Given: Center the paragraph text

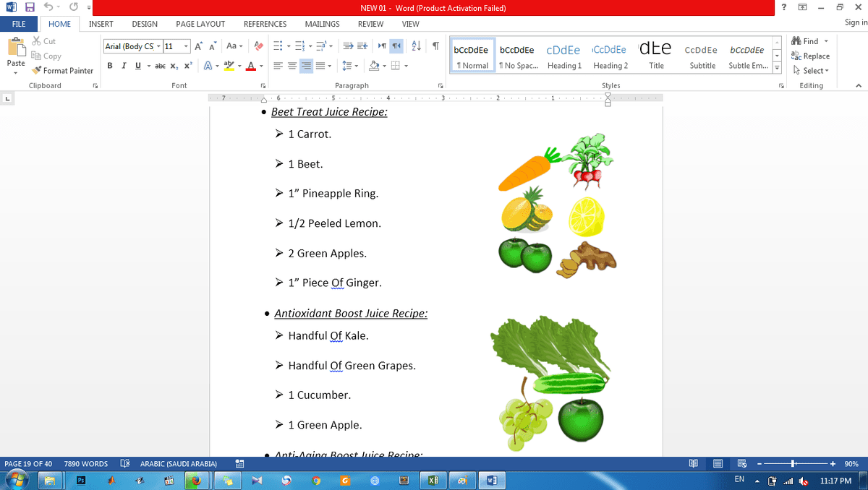Looking at the screenshot, I should coord(292,66).
